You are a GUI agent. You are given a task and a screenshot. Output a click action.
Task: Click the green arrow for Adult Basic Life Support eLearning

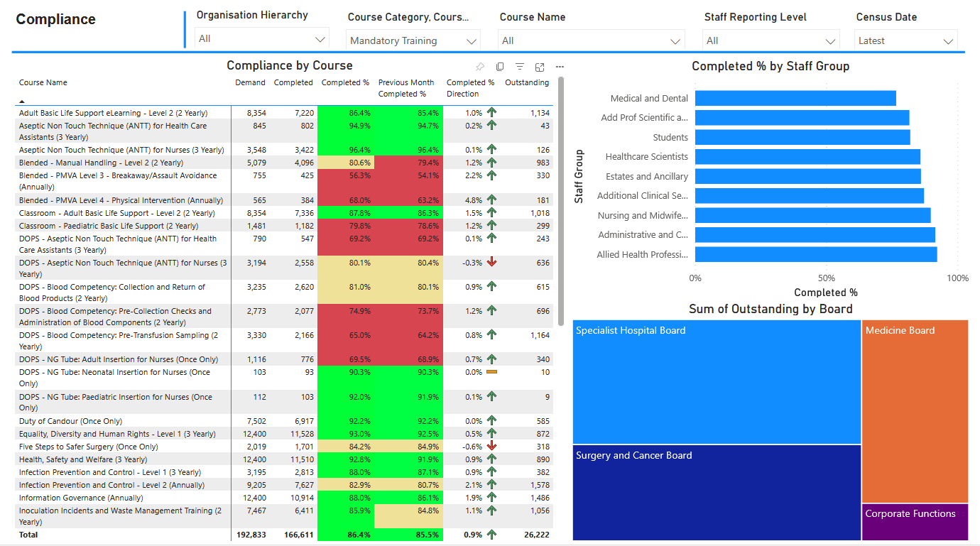pos(491,112)
